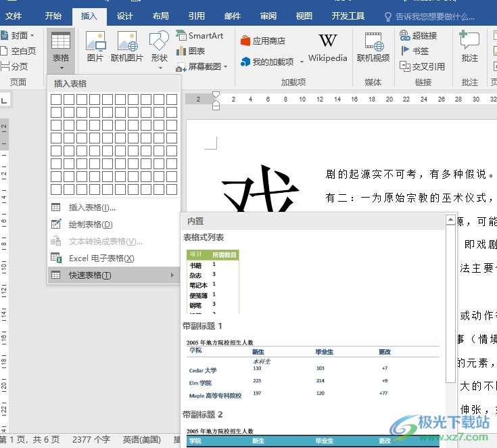Insert a 分页 page break
The height and width of the screenshot is (448, 497).
click(14, 66)
